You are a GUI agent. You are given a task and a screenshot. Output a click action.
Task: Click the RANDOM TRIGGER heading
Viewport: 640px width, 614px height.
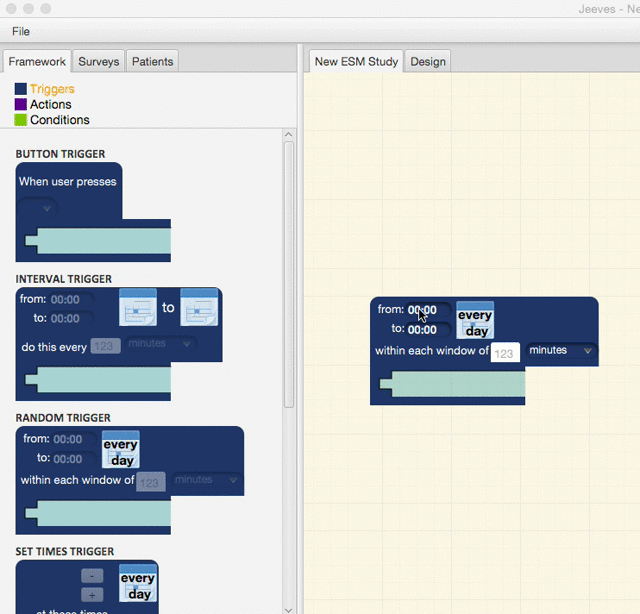(x=63, y=418)
